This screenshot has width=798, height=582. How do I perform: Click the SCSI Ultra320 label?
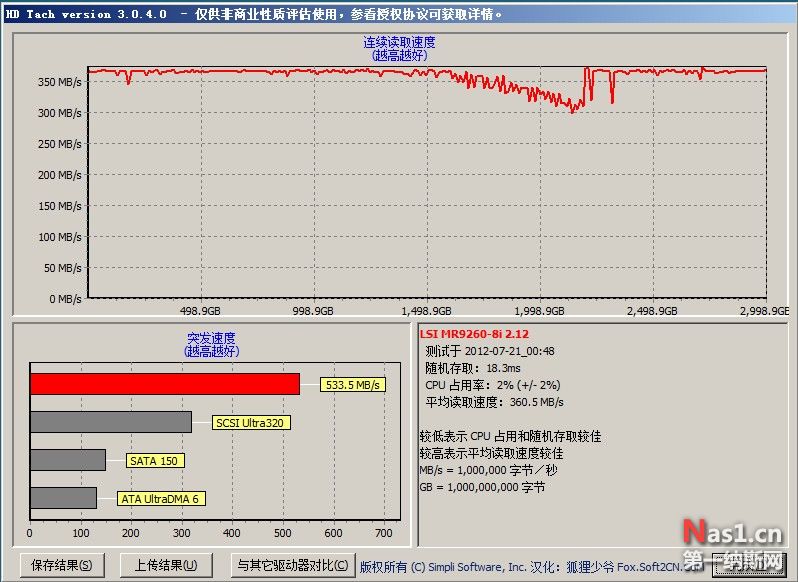click(251, 423)
